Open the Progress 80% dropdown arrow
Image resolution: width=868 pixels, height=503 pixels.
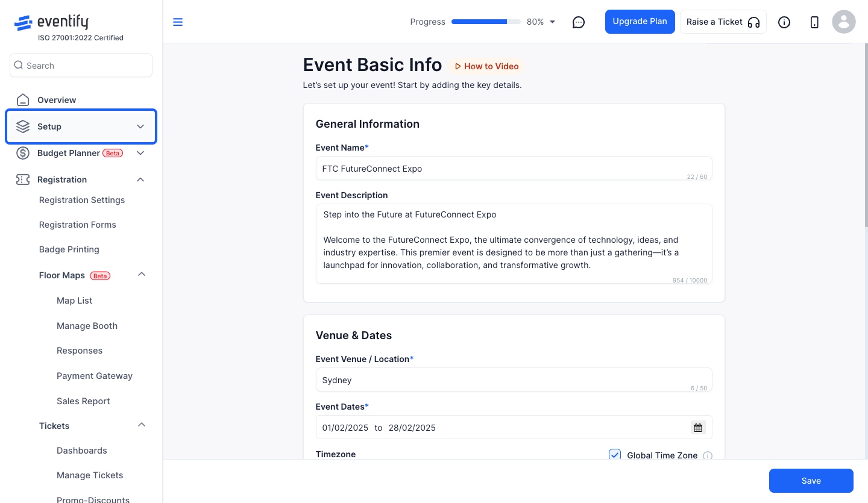553,22
